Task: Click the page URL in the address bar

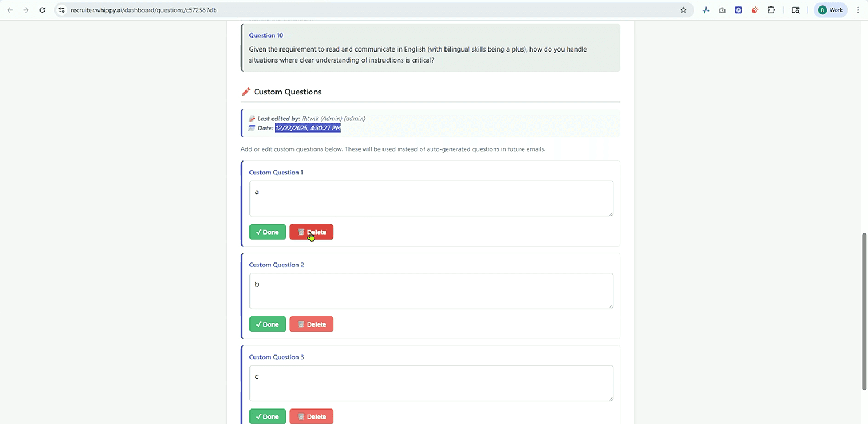Action: click(139, 10)
